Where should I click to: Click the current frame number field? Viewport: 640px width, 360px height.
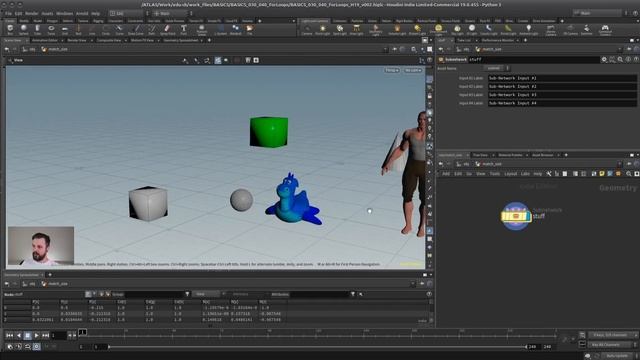click(58, 336)
